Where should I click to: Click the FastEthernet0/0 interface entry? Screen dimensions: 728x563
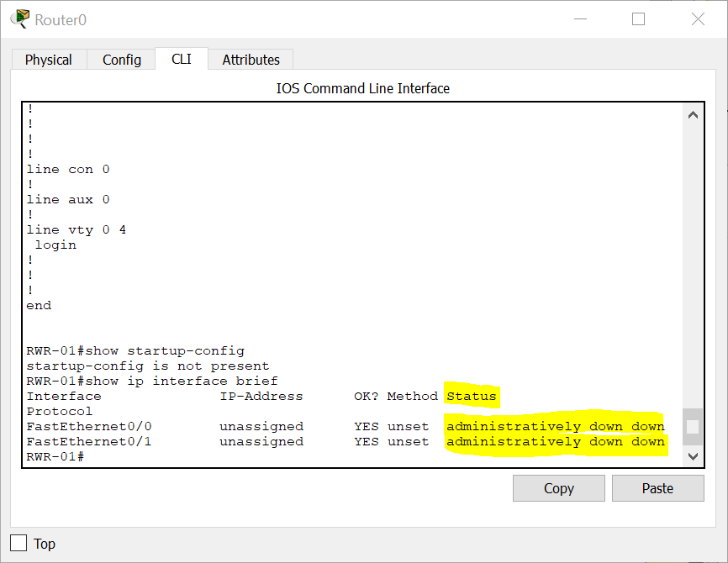point(89,426)
